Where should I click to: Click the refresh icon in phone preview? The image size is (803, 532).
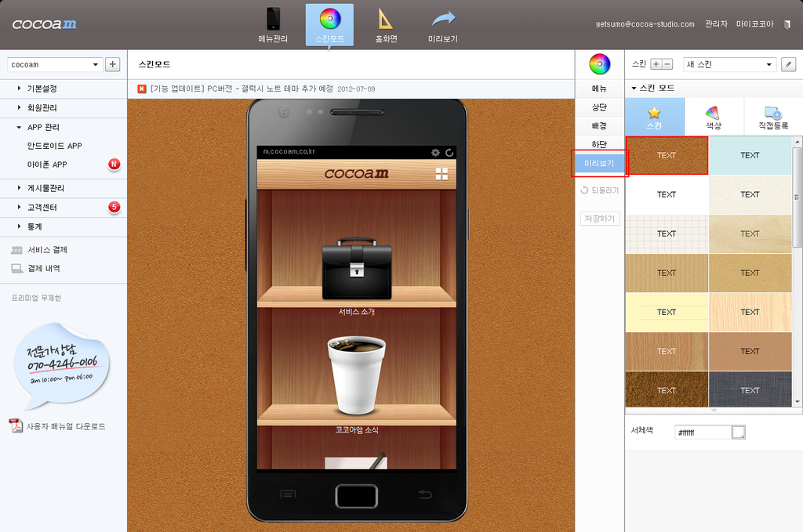(x=449, y=153)
